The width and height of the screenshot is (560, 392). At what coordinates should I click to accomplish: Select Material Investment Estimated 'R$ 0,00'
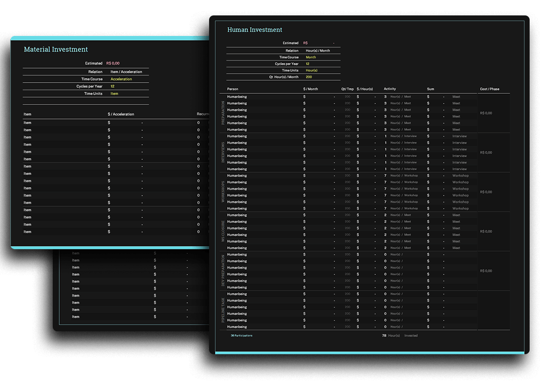(113, 63)
